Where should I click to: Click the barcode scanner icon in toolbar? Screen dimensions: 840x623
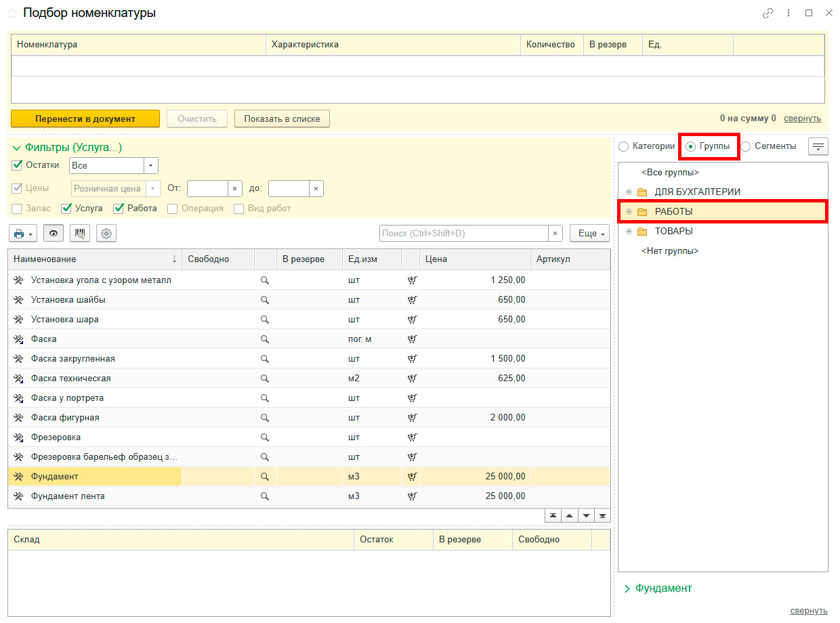81,234
